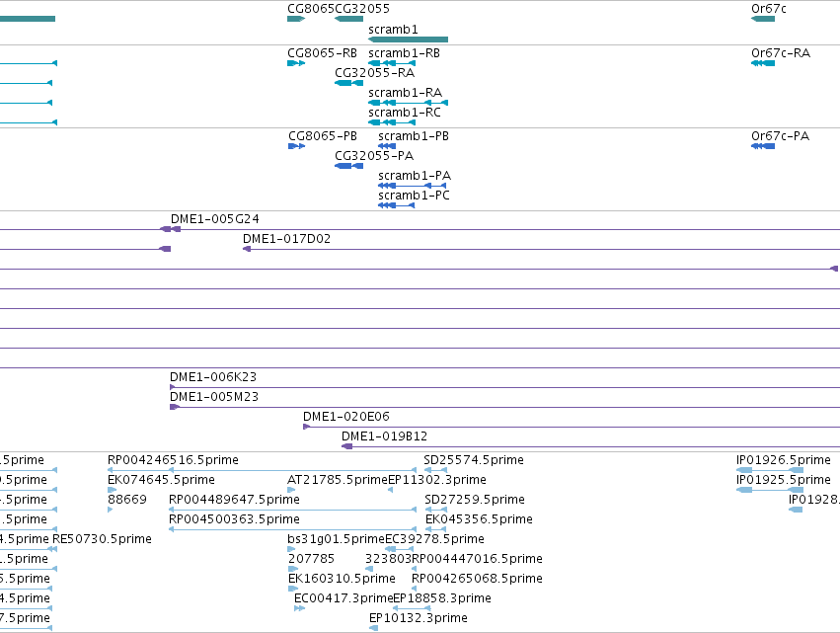Viewport: 840px width, 633px height.
Task: Click the SD27259.5prime EST label
Action: click(475, 500)
